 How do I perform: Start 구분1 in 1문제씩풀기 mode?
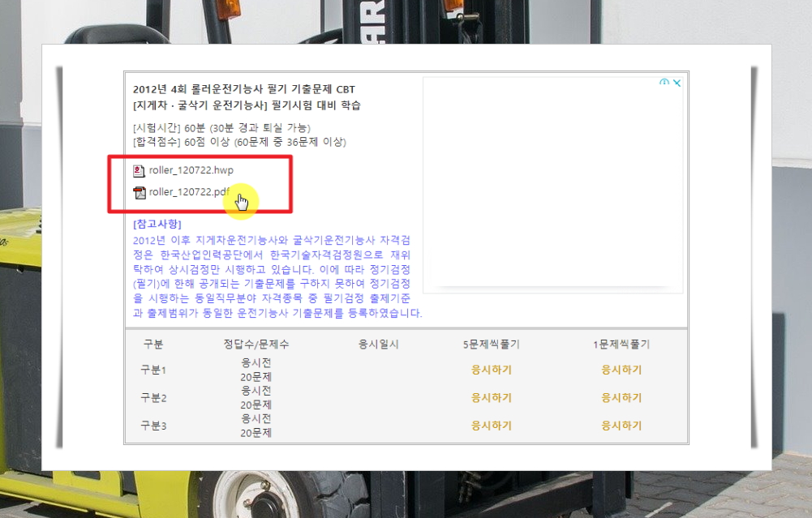coord(621,370)
